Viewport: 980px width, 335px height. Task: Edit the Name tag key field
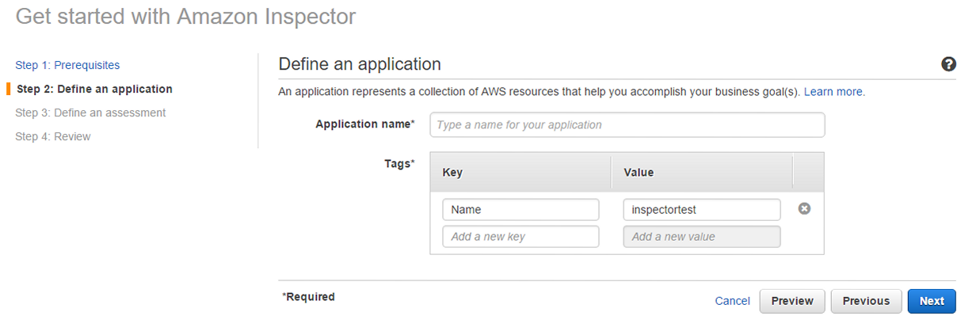pos(521,210)
